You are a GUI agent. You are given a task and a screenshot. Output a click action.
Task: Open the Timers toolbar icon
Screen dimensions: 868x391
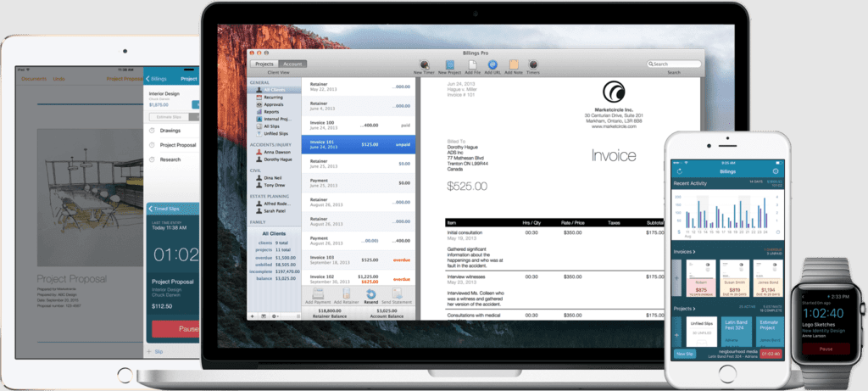point(533,64)
